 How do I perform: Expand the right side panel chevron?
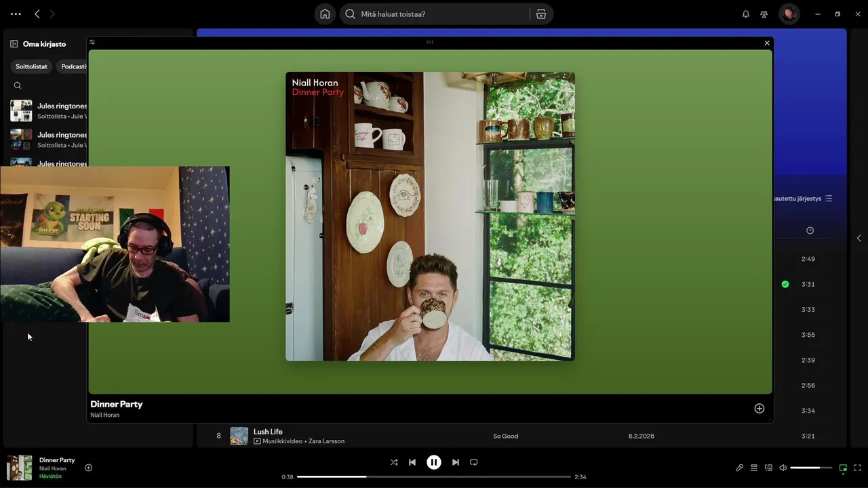[x=859, y=238]
